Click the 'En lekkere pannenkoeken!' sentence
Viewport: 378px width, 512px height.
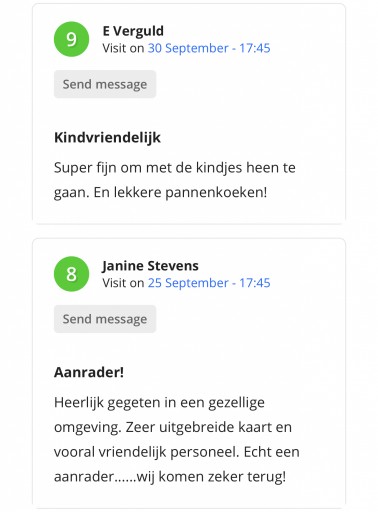(180, 192)
